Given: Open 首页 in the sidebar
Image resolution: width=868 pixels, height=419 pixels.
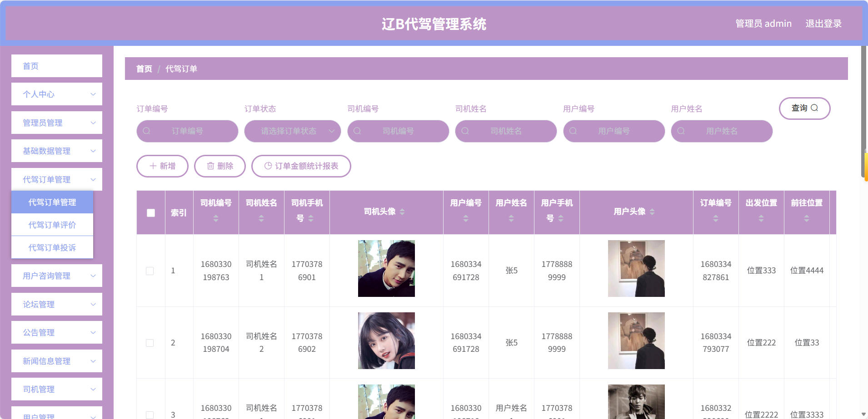Looking at the screenshot, I should [x=57, y=66].
